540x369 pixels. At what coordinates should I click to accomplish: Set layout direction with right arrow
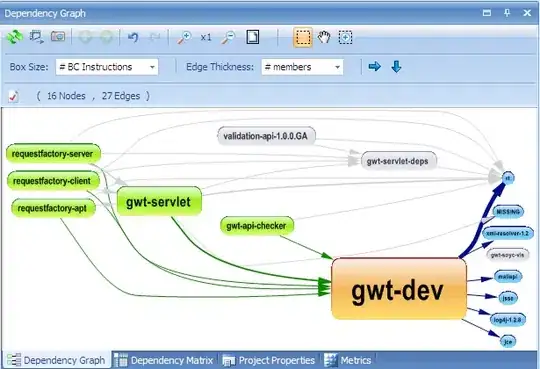point(374,66)
